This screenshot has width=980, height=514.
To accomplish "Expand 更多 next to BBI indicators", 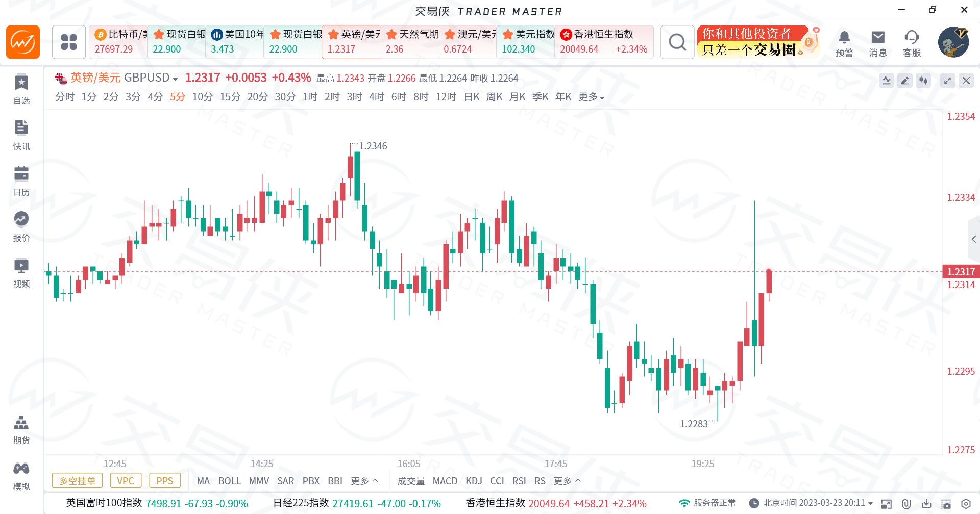I will pyautogui.click(x=364, y=481).
